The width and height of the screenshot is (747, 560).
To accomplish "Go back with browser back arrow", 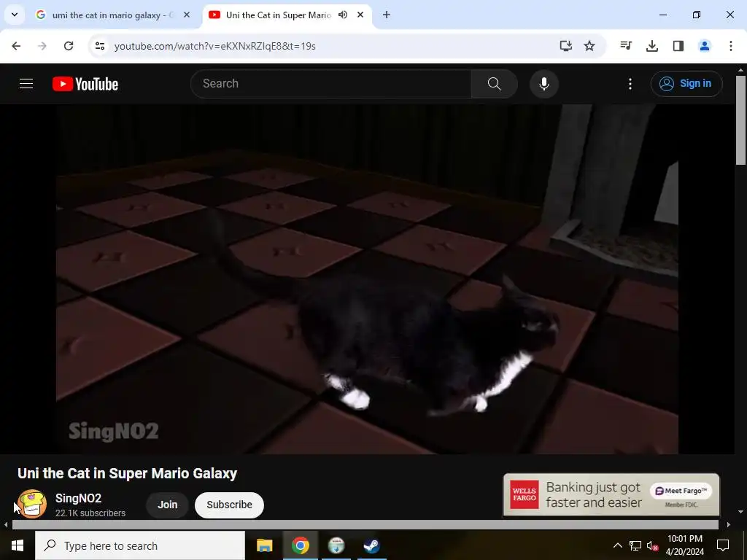I will coord(16,46).
